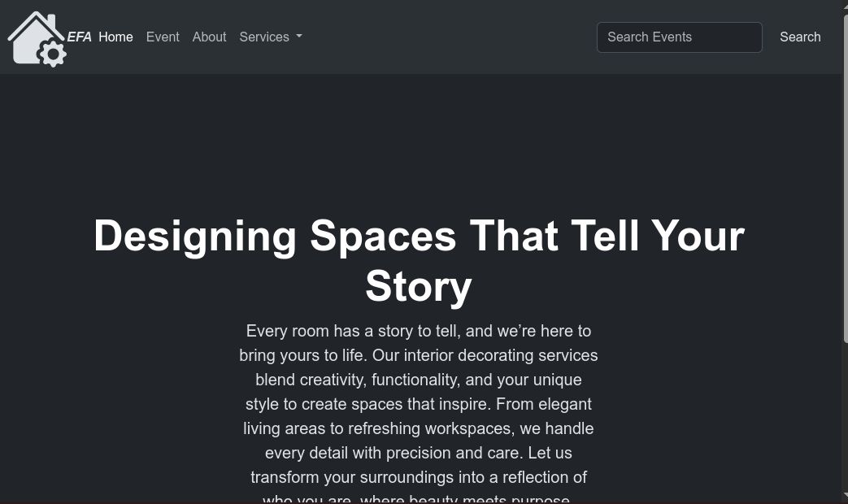
Task: Click the "Every room has a story" text line
Action: 419,332
